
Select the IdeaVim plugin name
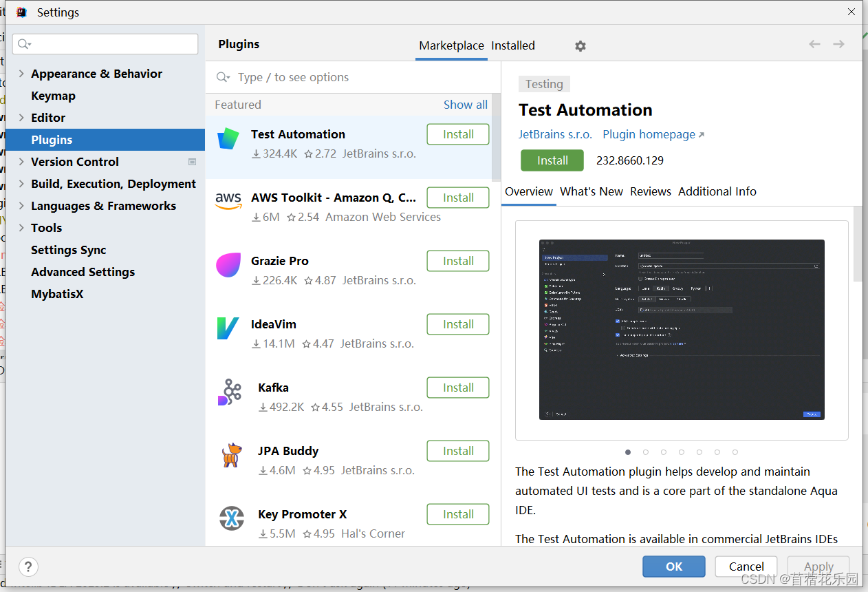coord(274,324)
